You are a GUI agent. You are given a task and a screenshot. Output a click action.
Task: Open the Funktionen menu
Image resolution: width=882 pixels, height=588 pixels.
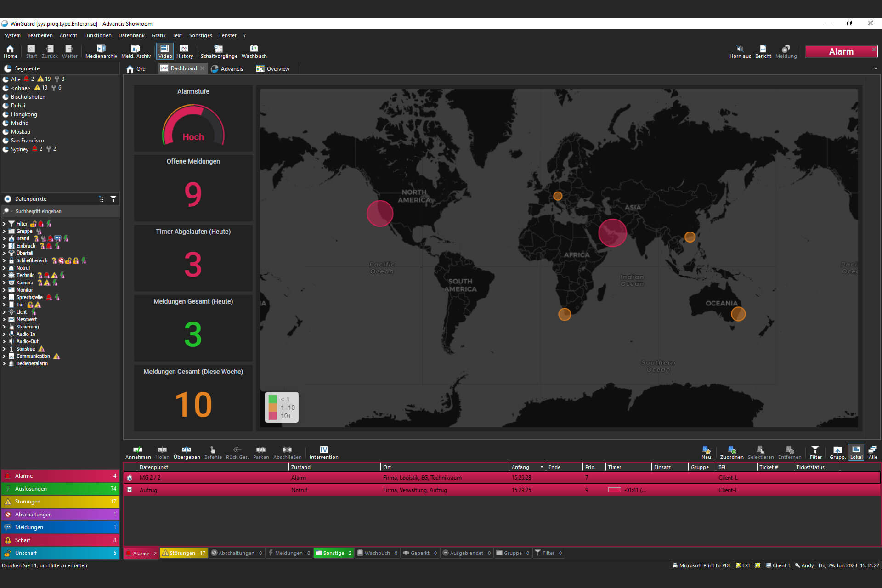pos(97,35)
